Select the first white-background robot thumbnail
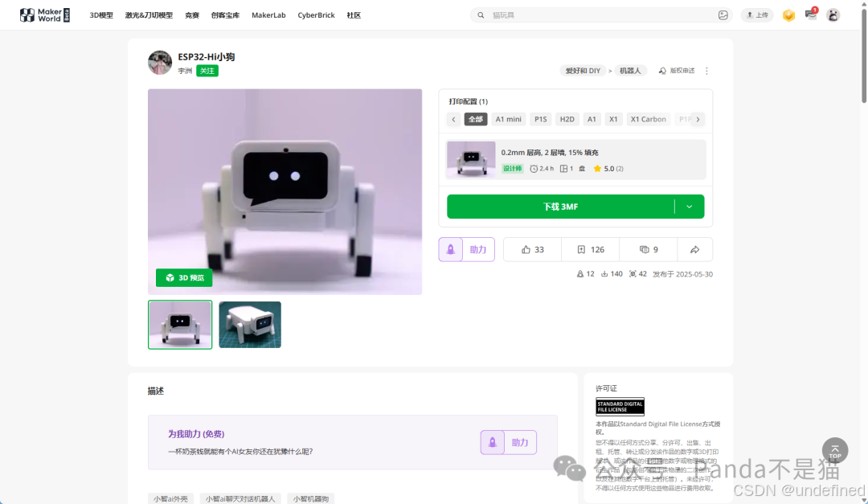868x504 pixels. pyautogui.click(x=180, y=325)
